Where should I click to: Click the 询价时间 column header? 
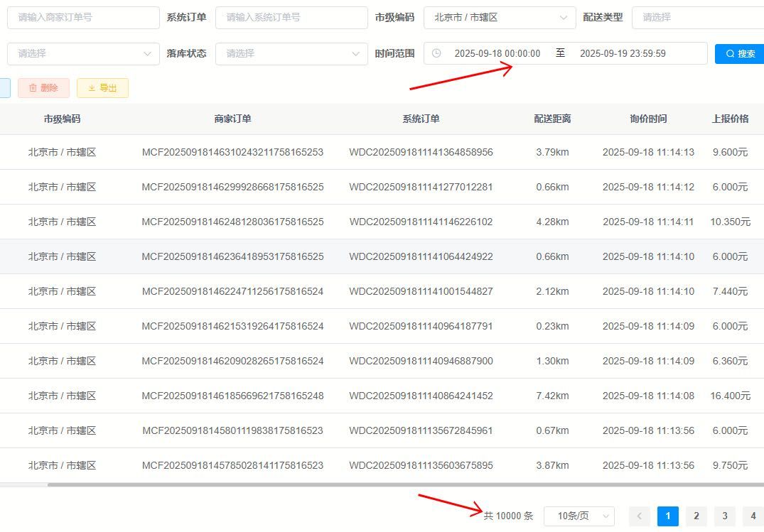coord(649,119)
